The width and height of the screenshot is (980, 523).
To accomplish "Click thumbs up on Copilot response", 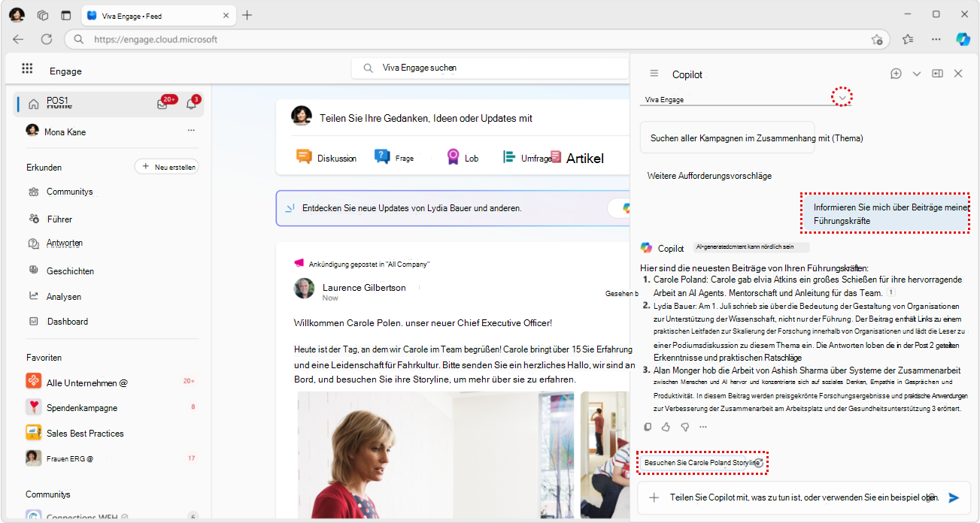I will coord(666,427).
